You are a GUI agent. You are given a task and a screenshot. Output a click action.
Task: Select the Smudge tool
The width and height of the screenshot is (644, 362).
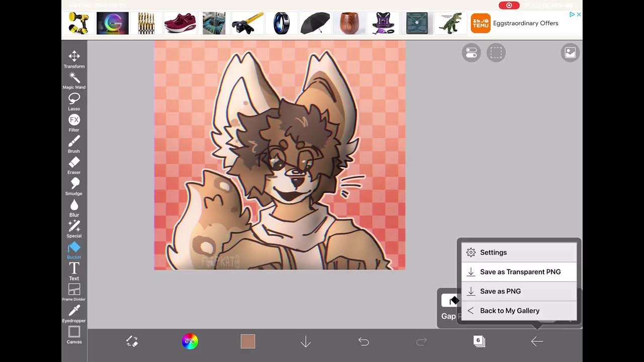click(74, 187)
